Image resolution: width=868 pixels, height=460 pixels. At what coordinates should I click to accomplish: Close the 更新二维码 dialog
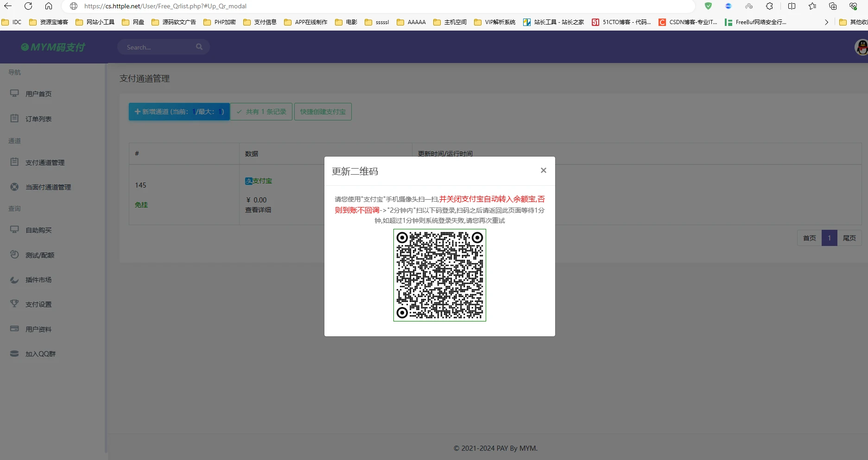(543, 170)
